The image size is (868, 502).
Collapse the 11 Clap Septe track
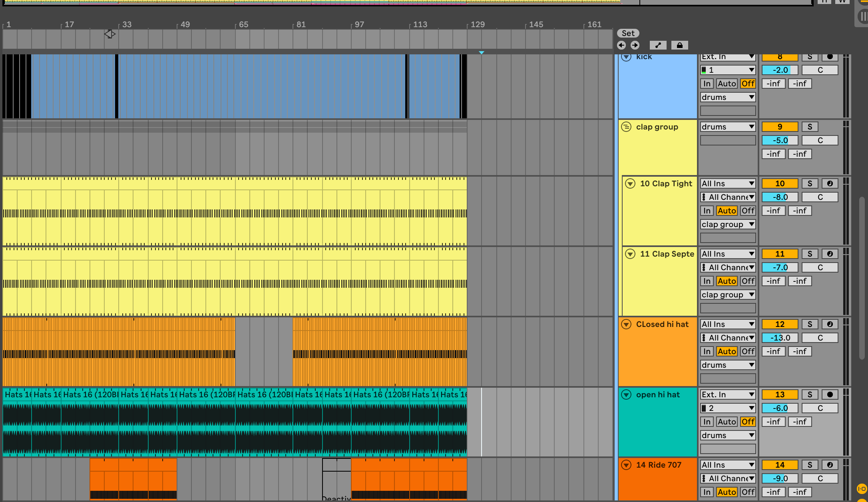click(630, 254)
